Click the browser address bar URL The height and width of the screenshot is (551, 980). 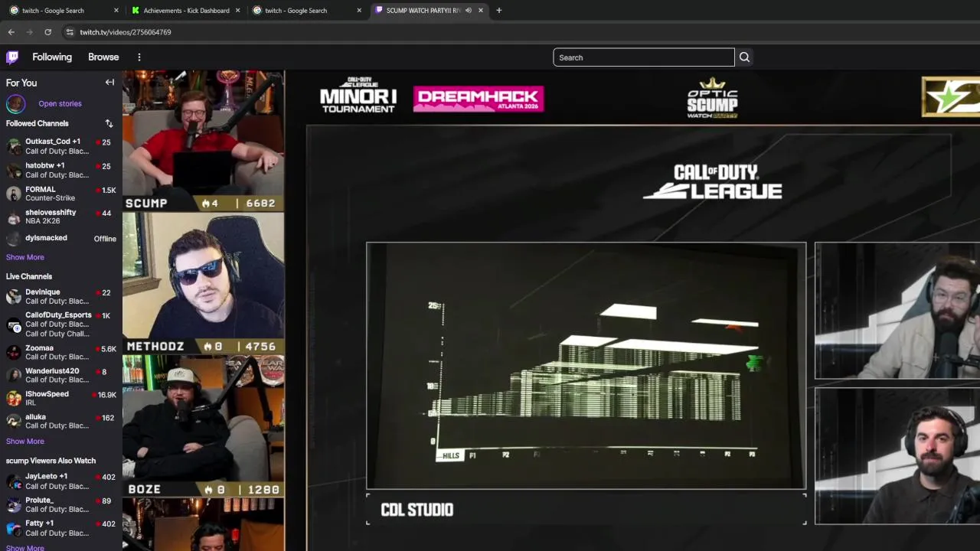[126, 32]
